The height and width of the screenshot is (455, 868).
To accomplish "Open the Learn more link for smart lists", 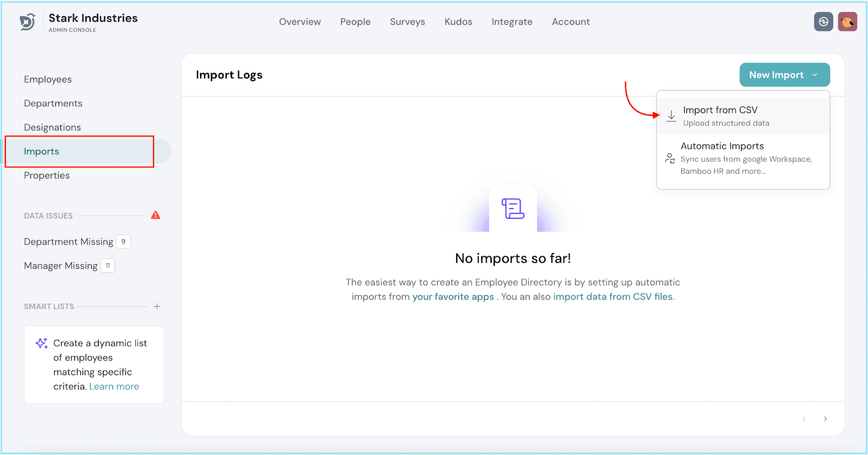I will [x=114, y=387].
